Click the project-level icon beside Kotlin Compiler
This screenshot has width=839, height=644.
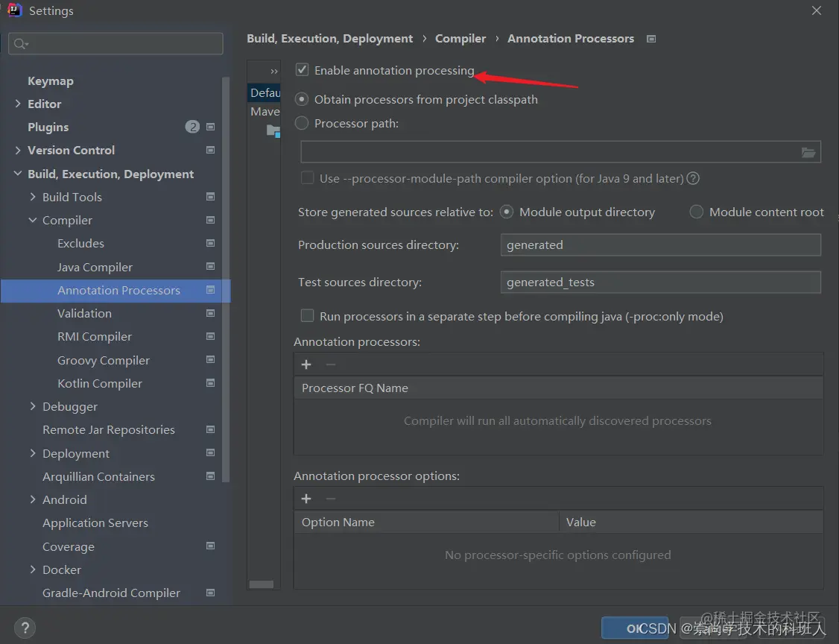[x=210, y=383]
